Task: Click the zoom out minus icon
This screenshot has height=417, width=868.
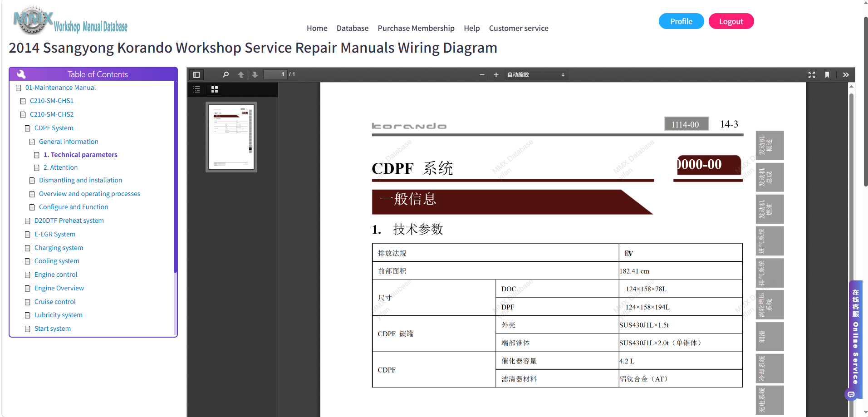Action: pos(482,74)
